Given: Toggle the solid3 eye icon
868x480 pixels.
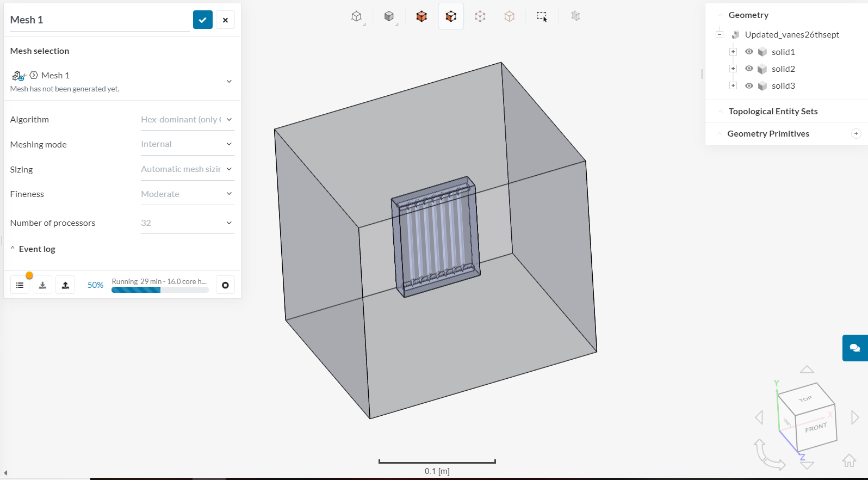Looking at the screenshot, I should coord(749,85).
